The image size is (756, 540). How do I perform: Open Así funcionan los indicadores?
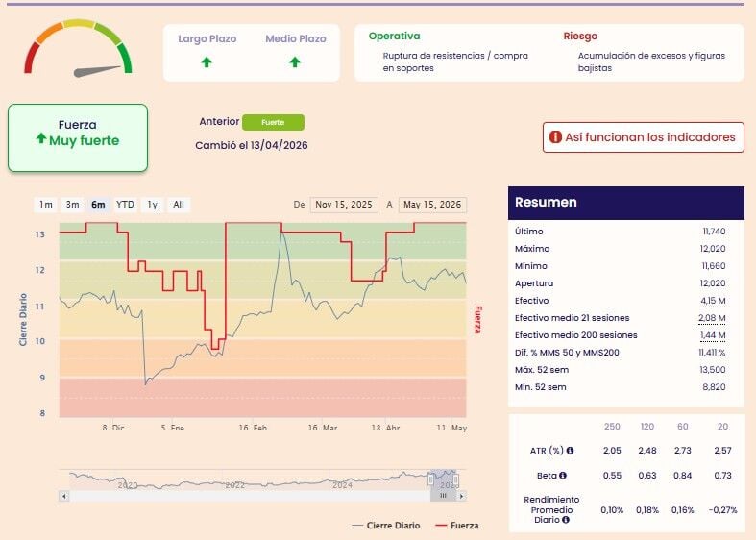[644, 137]
